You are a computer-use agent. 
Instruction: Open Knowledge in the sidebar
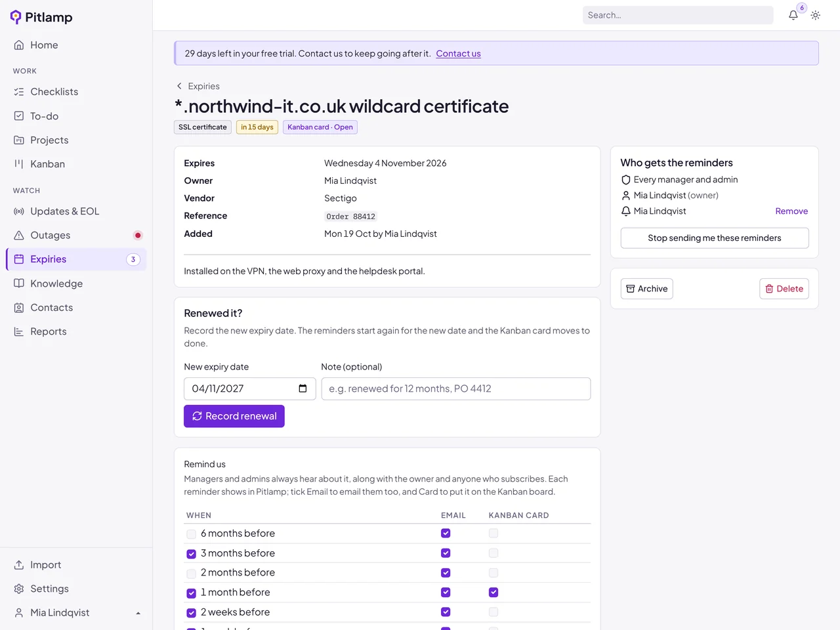76,283
